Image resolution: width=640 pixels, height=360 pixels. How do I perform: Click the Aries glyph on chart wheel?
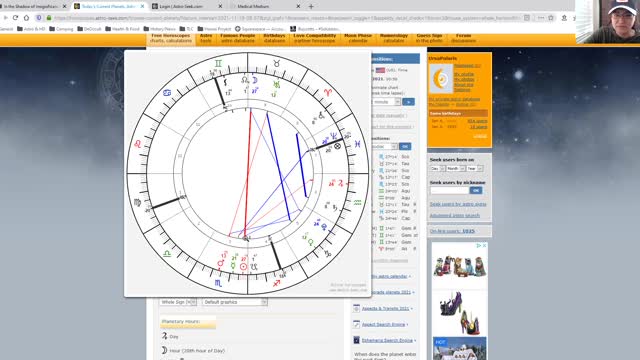328,93
